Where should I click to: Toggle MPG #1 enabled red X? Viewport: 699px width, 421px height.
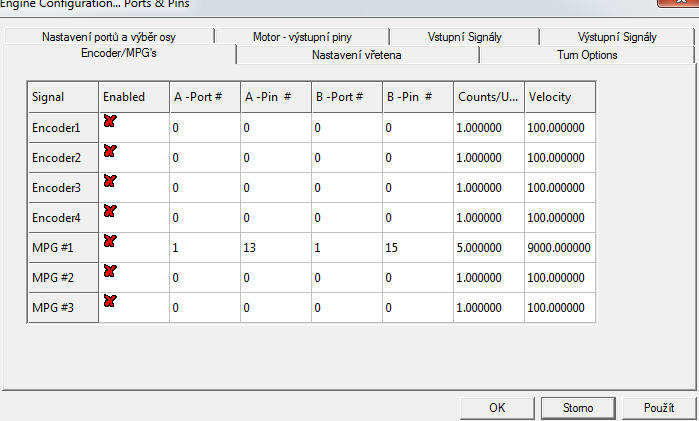tap(110, 241)
